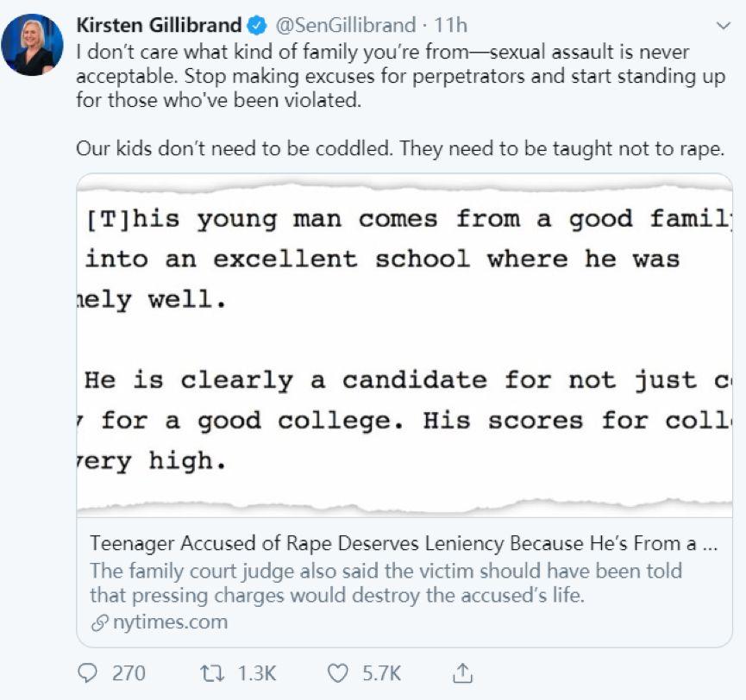Click the 11h timestamp
The height and width of the screenshot is (700, 746).
(450, 24)
